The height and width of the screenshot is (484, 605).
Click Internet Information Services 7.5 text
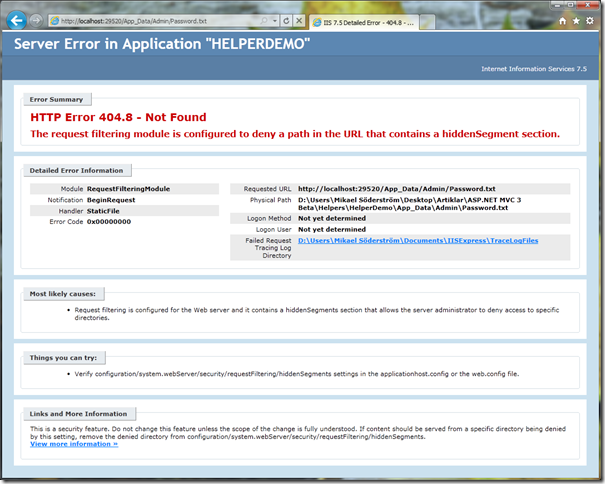click(x=534, y=69)
